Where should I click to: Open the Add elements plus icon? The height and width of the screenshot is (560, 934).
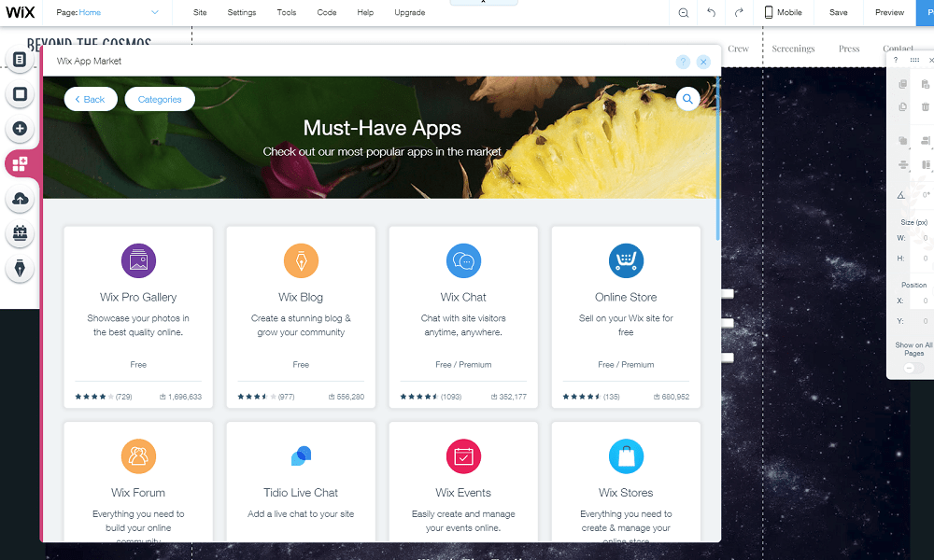pyautogui.click(x=20, y=129)
